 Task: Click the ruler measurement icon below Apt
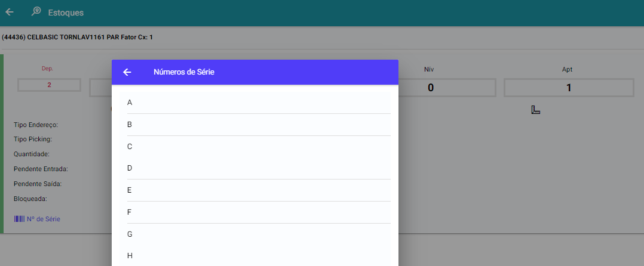click(535, 110)
